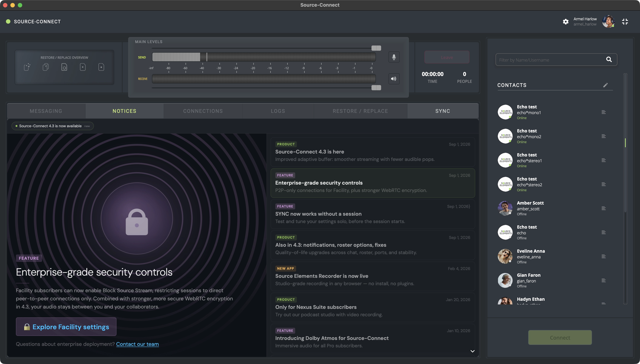Switch to the Messaging tab
The width and height of the screenshot is (640, 364).
click(46, 111)
